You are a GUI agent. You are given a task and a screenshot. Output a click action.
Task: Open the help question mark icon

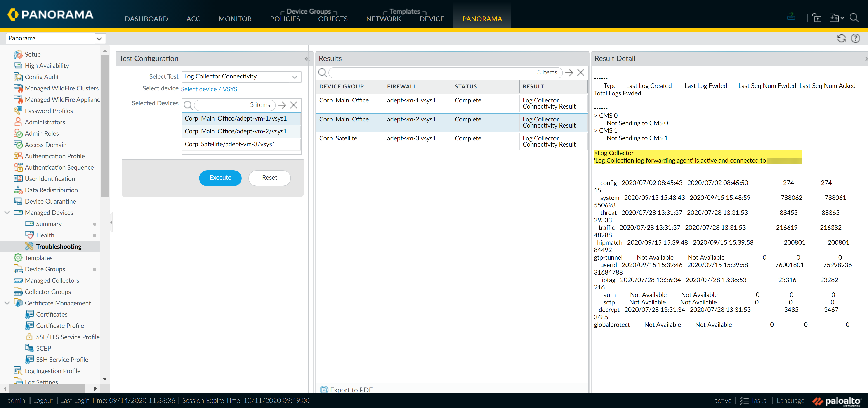[x=855, y=38]
